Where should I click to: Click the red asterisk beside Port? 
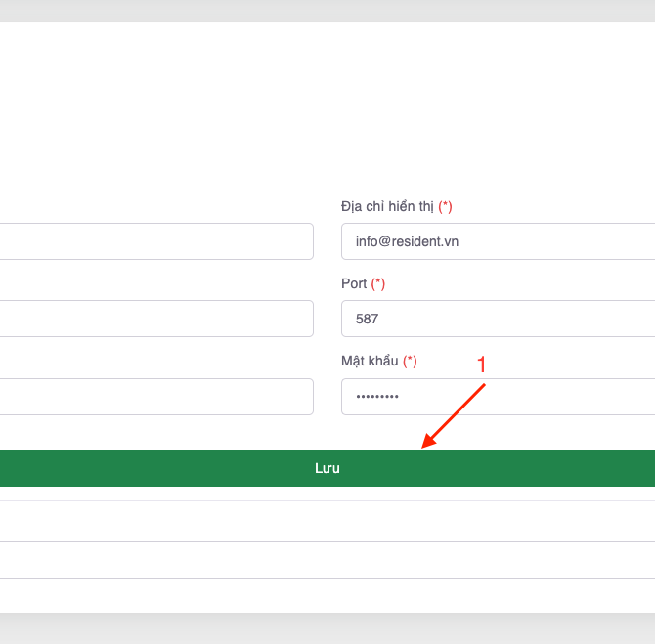click(377, 283)
